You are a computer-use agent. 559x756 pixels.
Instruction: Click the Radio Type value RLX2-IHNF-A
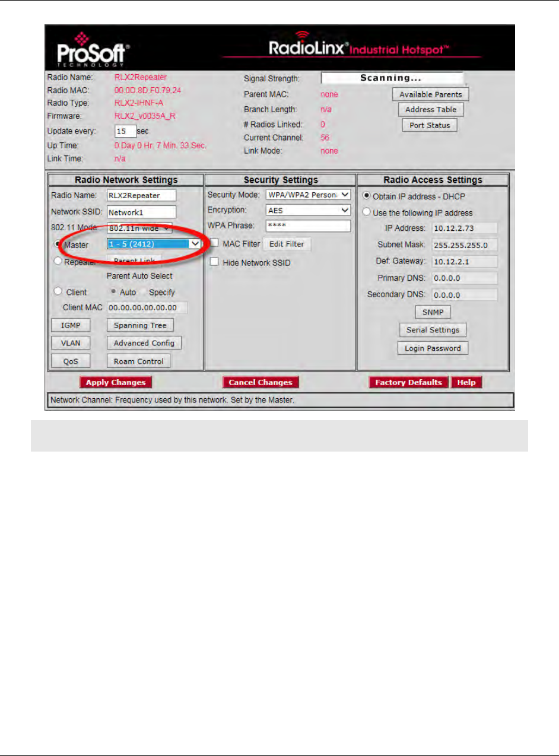pyautogui.click(x=139, y=103)
